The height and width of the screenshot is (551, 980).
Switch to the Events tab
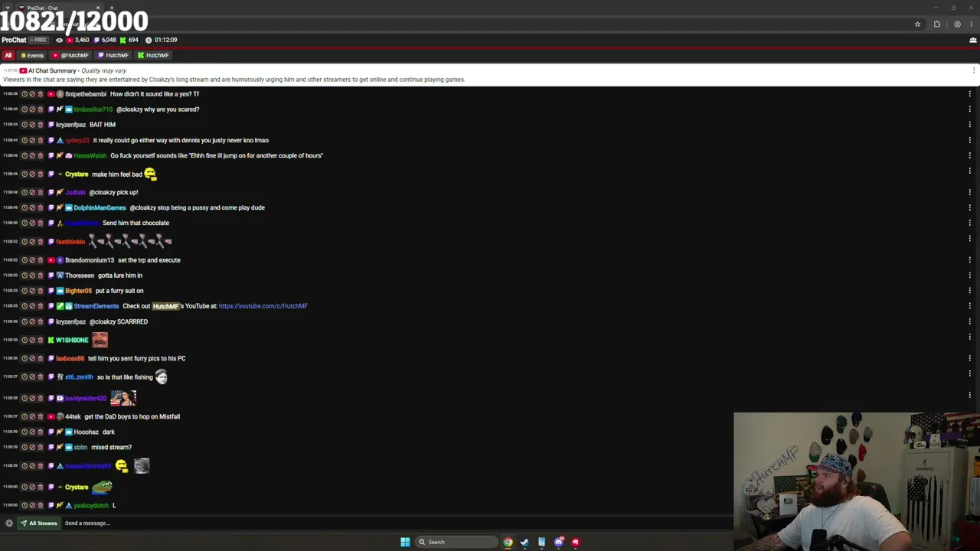32,55
